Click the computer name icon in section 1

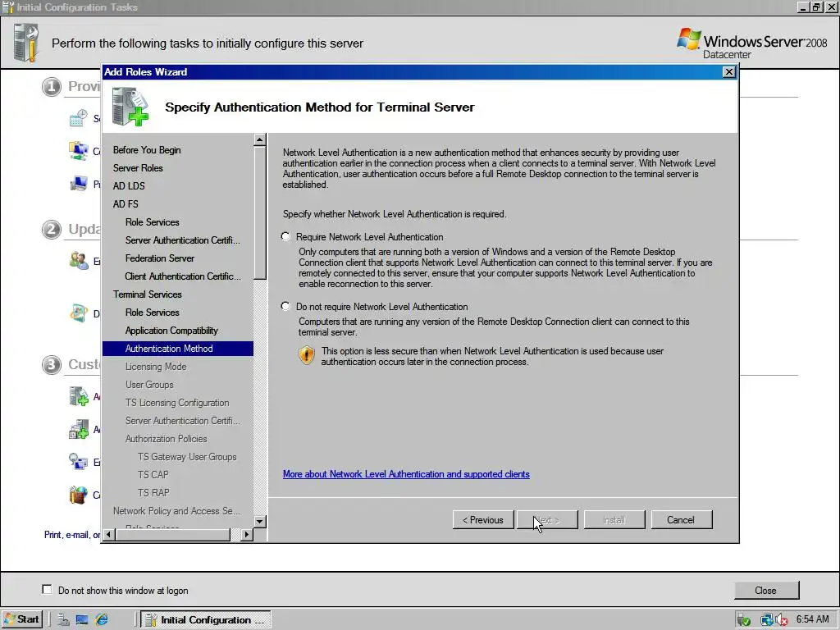[x=79, y=184]
